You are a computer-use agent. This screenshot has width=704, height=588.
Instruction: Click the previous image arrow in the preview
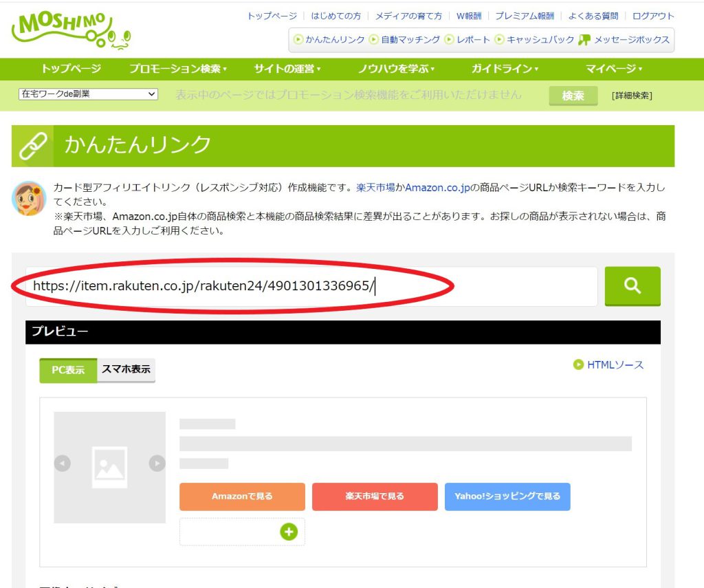click(x=63, y=463)
